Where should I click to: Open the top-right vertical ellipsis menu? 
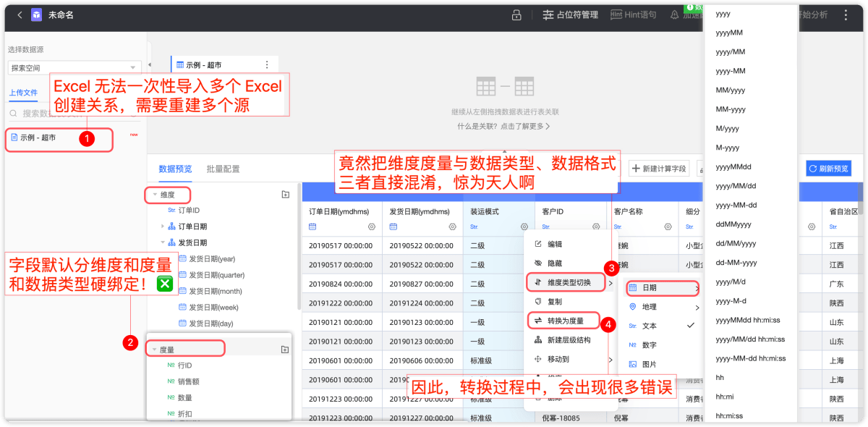pyautogui.click(x=846, y=15)
